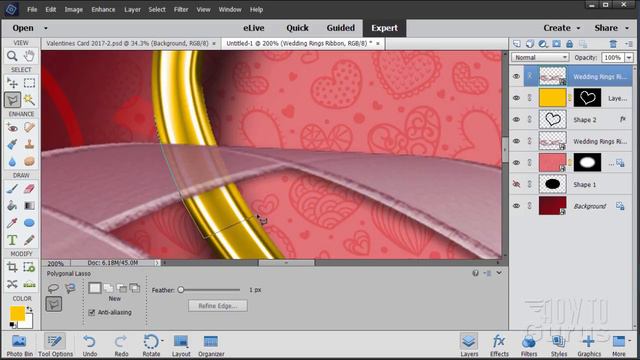Hide the pink masked layer
Viewport: 640px width, 360px height.
(516, 162)
